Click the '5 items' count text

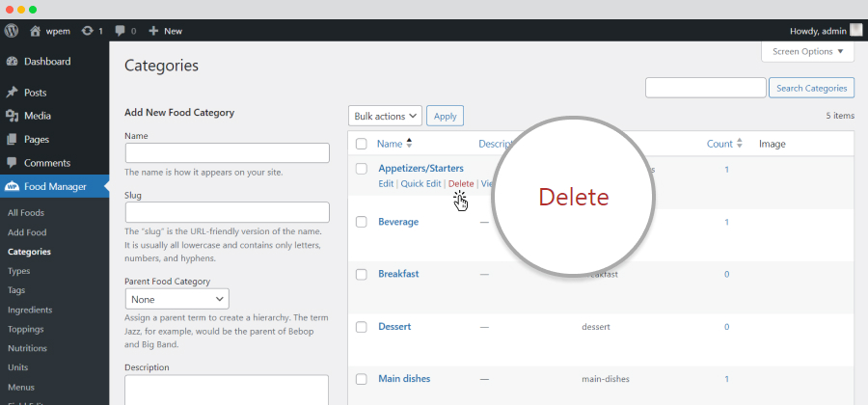click(840, 116)
